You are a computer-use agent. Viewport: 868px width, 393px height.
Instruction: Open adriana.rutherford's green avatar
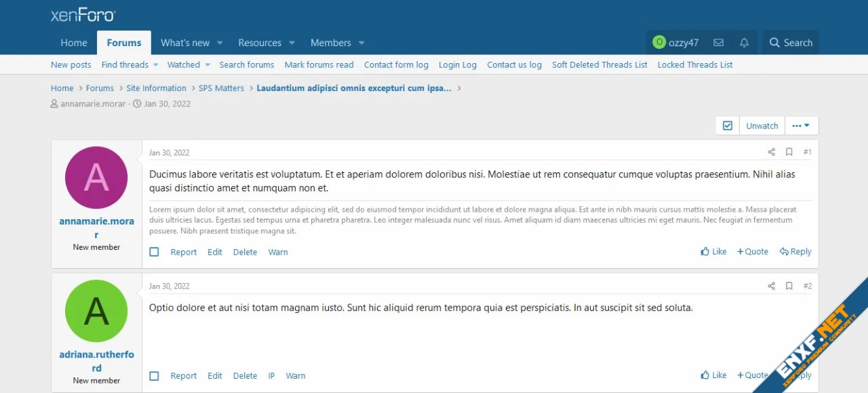(96, 311)
